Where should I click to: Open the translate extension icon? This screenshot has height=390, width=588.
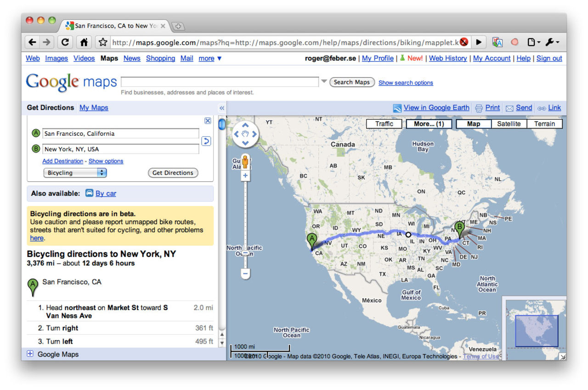click(497, 42)
